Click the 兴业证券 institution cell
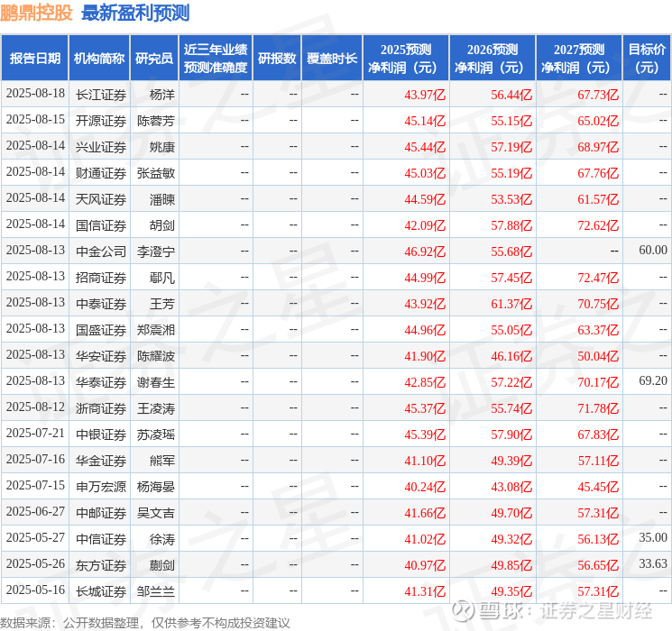Screen dimensions: 672x631 point(101,147)
